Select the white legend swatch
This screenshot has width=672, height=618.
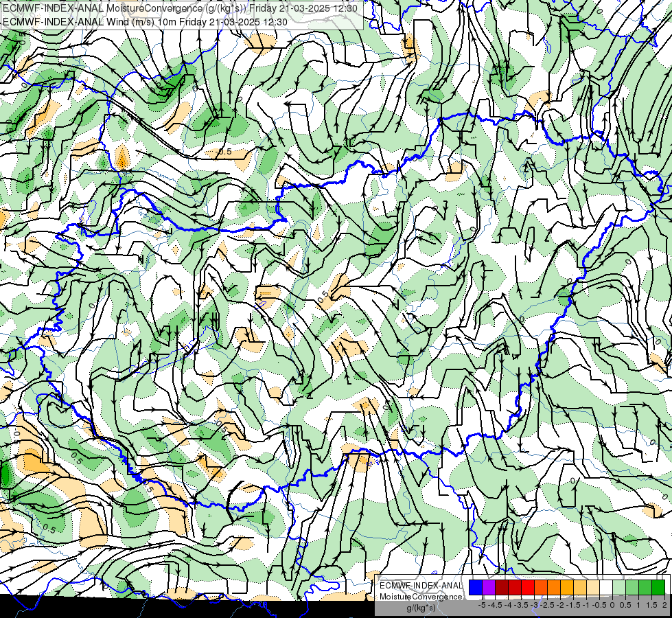(606, 587)
